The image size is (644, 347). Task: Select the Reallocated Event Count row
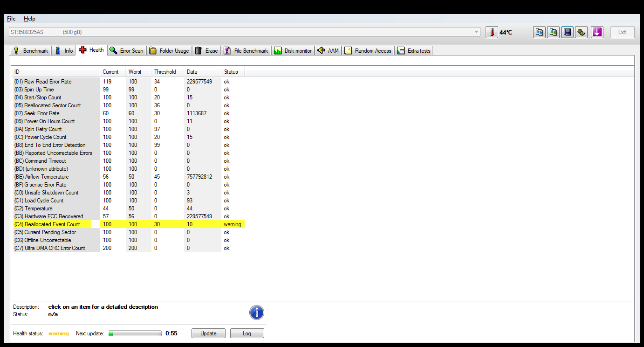[x=129, y=224]
